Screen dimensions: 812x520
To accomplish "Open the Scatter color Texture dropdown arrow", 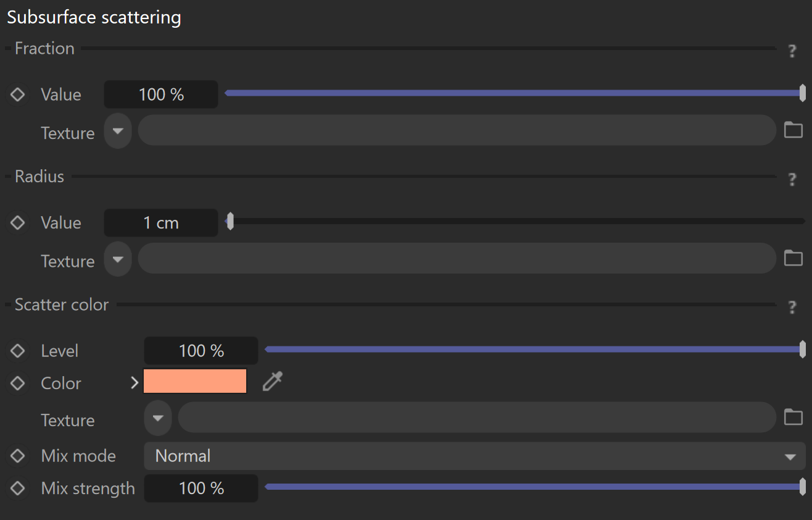I will tap(158, 418).
